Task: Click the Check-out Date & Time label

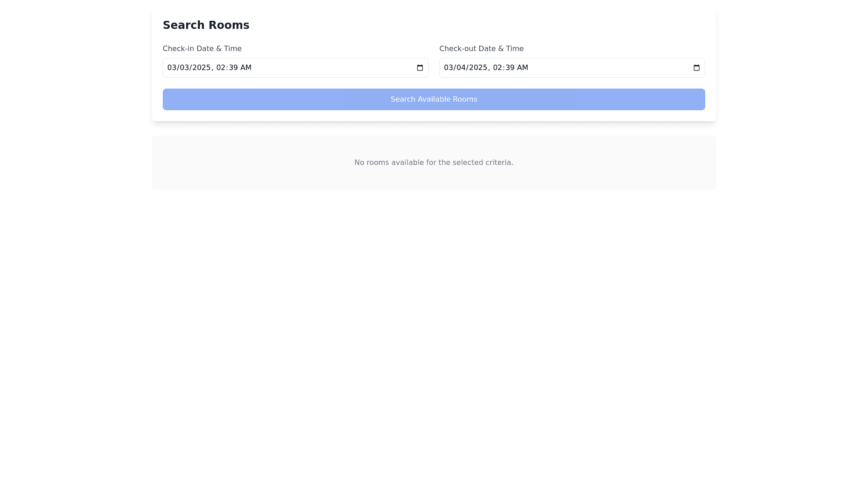Action: pos(481,49)
